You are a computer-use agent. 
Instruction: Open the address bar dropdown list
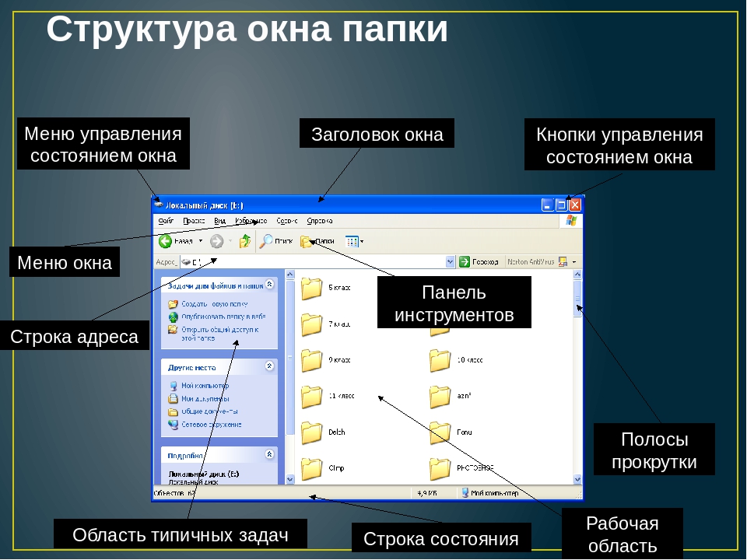(451, 262)
